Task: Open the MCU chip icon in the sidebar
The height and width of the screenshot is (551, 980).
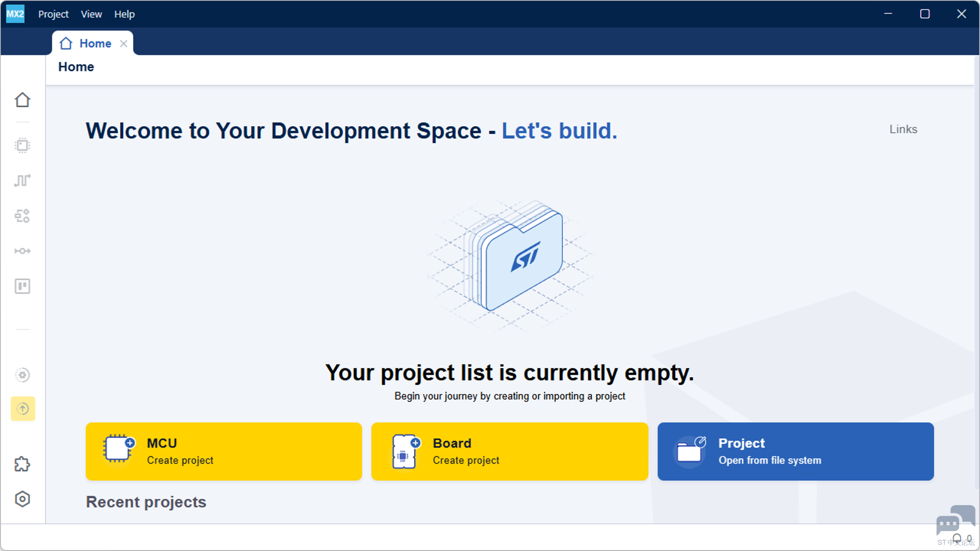Action: [23, 145]
